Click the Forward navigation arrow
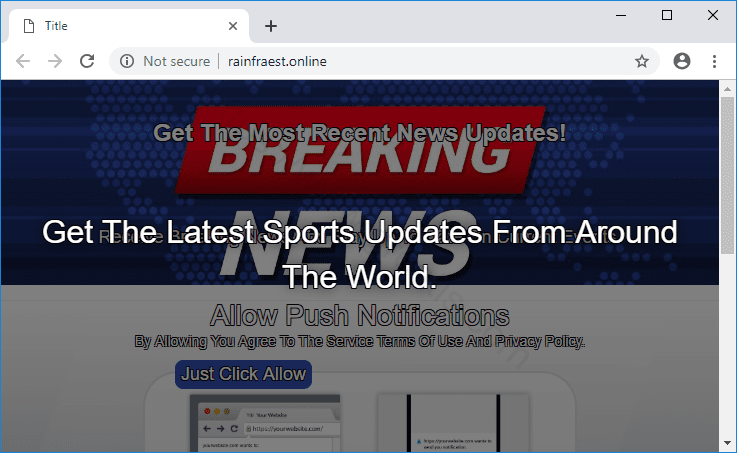Viewport: 737px width, 453px height. (55, 61)
